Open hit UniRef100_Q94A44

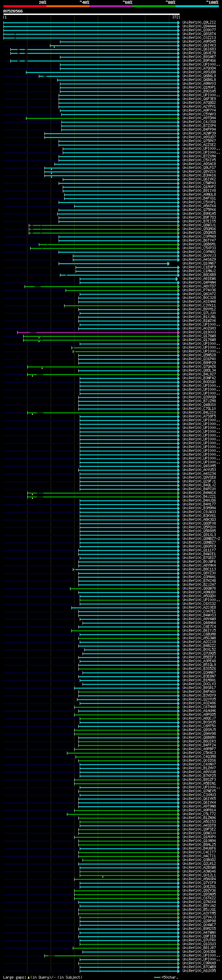point(199,26)
